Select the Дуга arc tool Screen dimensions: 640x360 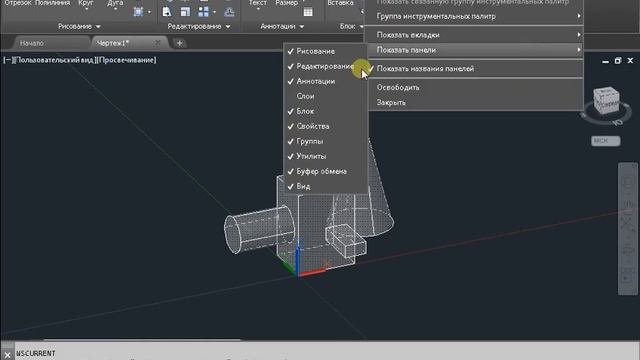[x=115, y=3]
